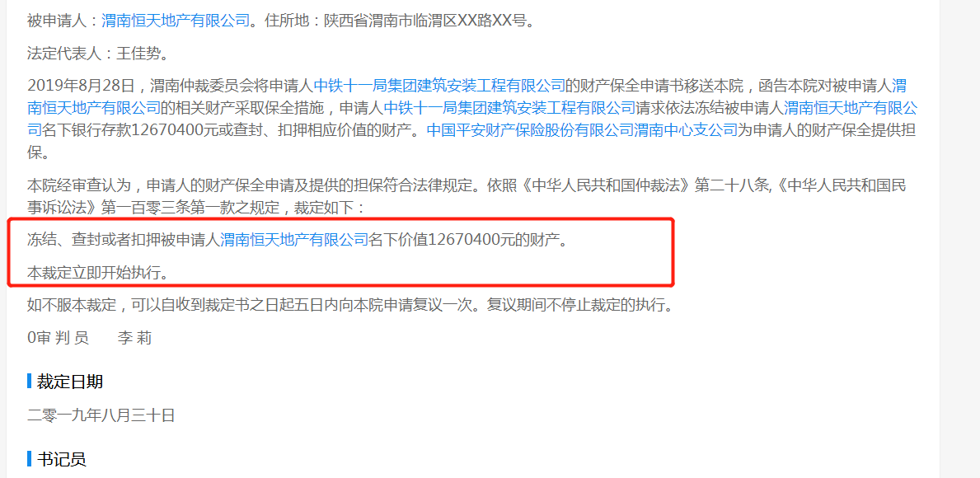Image resolution: width=980 pixels, height=478 pixels.
Task: Open 渭南恒天地产有限公司 link after 被申请人：
Action: [176, 21]
